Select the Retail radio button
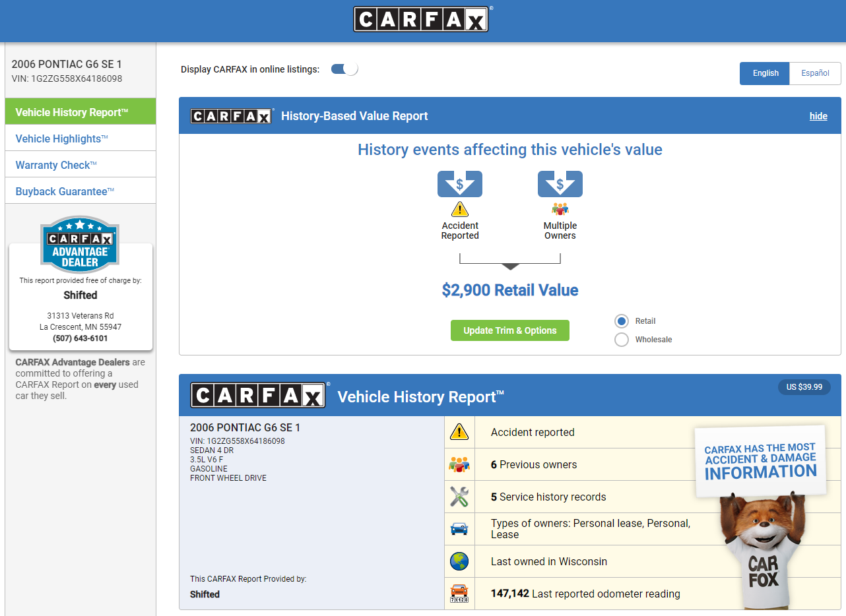 (622, 321)
